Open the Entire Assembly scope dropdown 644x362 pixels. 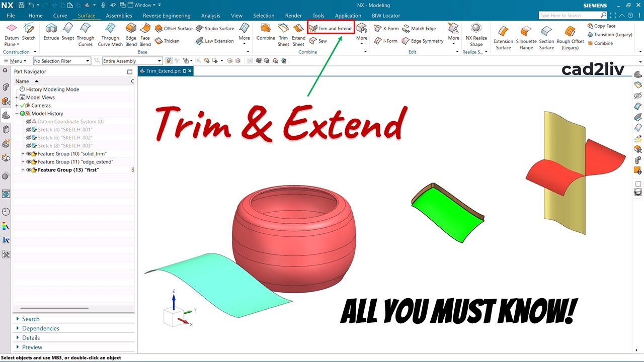click(x=132, y=61)
